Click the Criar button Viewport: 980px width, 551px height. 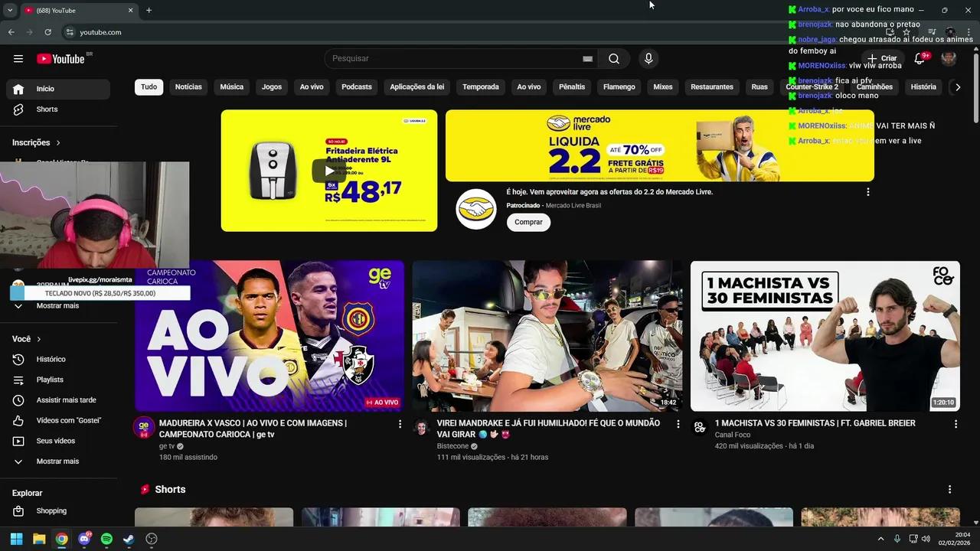(882, 59)
